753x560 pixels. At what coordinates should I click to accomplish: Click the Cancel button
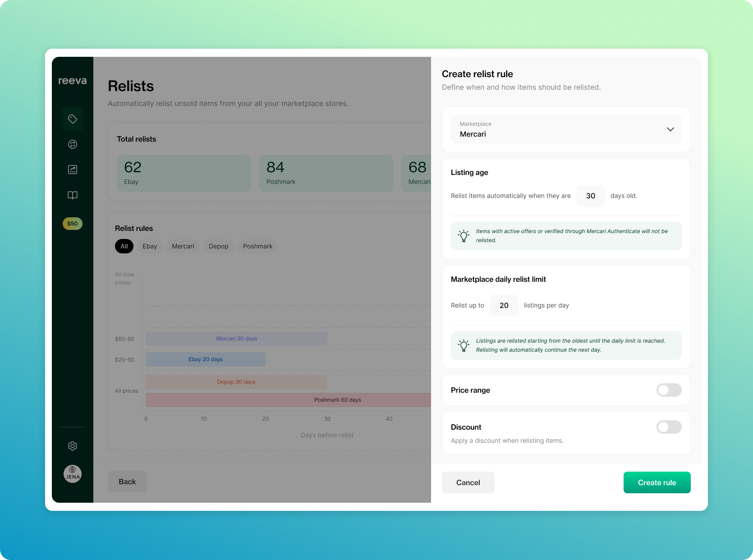tap(468, 482)
